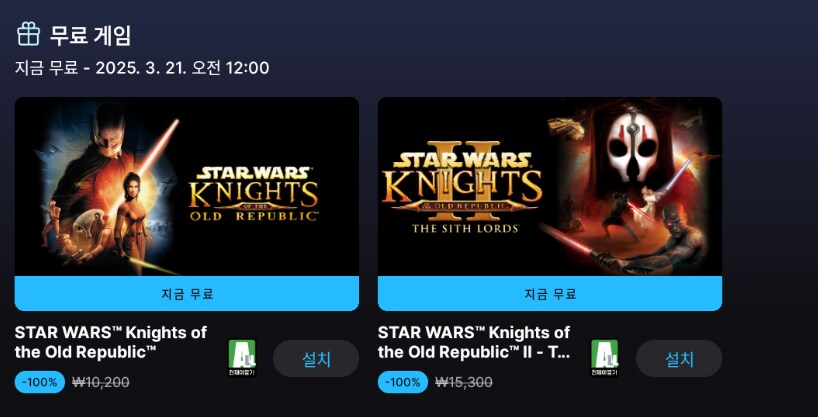818x417 pixels.
Task: Install STAR WARS Knights of the Old Republic
Action: coord(316,359)
